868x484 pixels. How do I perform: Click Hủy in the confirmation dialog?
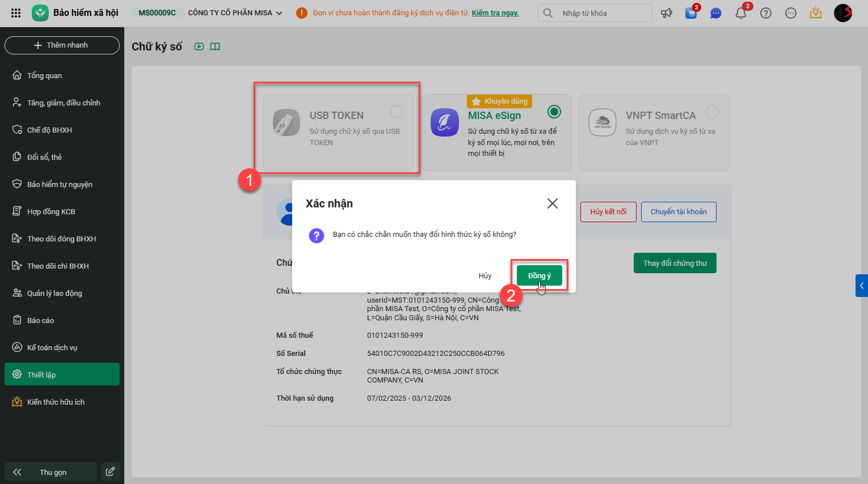(x=485, y=275)
